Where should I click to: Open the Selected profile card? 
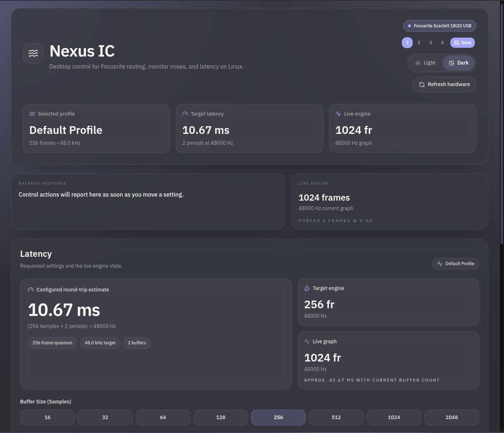(x=96, y=128)
